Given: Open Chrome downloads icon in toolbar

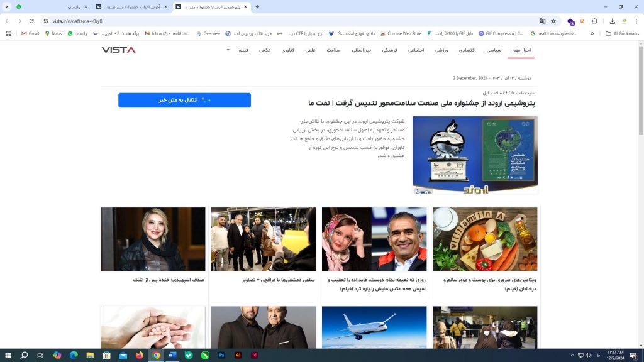Looking at the screenshot, I should point(612,21).
